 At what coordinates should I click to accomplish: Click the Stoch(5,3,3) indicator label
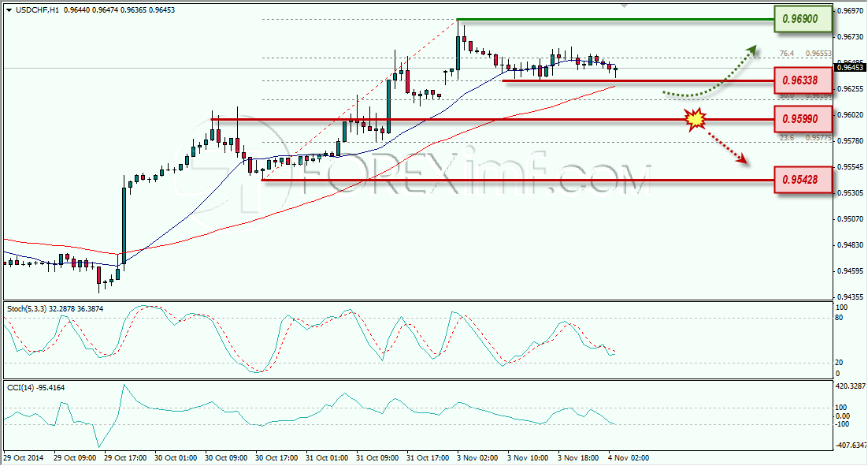(55, 308)
